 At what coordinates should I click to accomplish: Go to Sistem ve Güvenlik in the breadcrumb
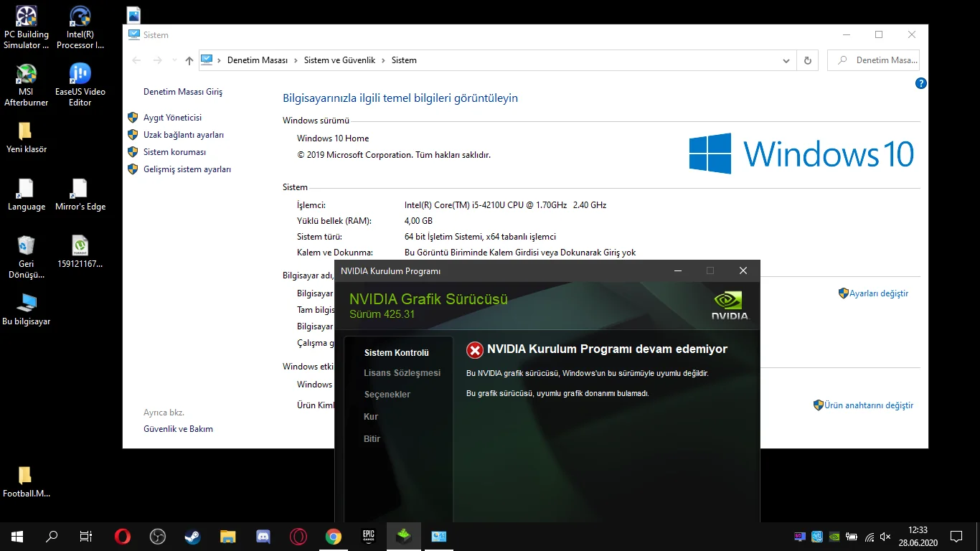click(x=339, y=60)
